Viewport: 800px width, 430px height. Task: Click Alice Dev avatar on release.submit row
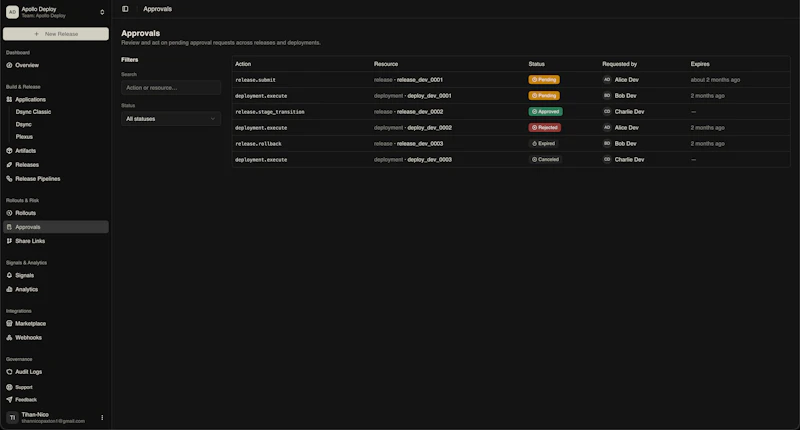click(x=607, y=80)
